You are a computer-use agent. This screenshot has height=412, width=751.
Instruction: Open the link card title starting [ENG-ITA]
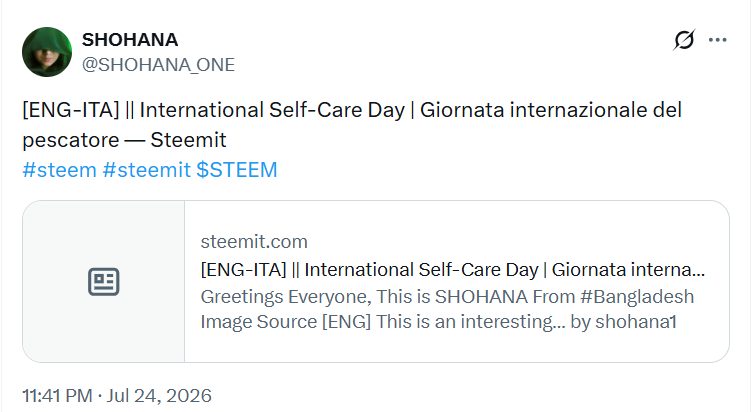coord(453,270)
